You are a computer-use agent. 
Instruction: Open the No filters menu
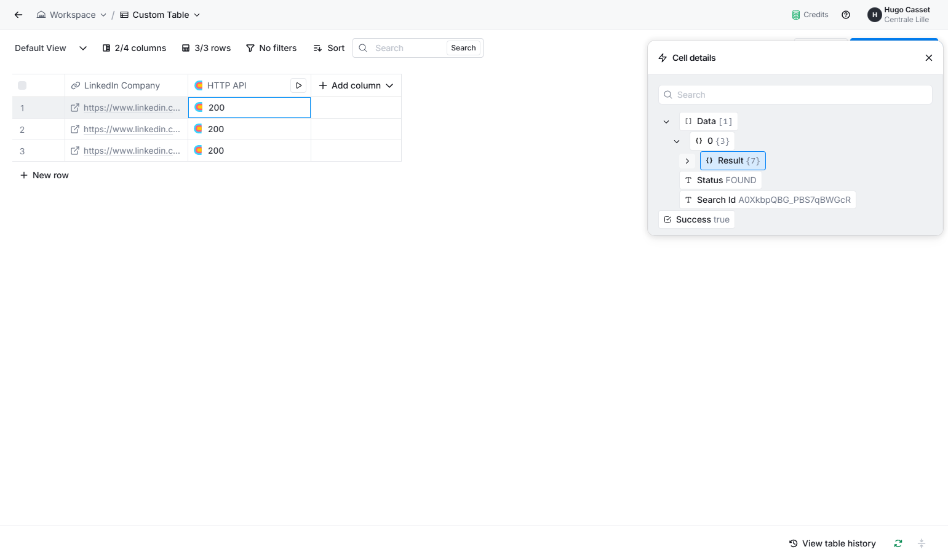tap(271, 48)
